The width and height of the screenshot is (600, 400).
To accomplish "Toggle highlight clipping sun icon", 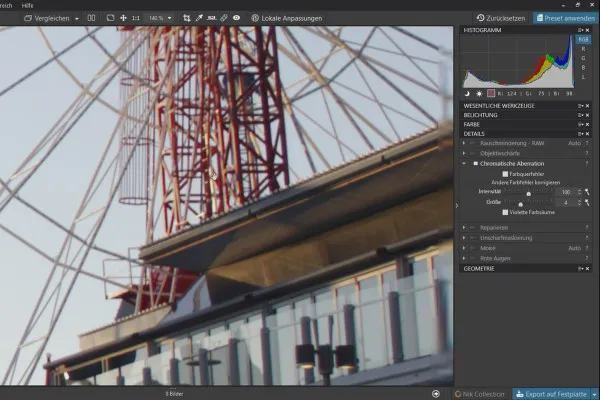I will click(x=479, y=93).
